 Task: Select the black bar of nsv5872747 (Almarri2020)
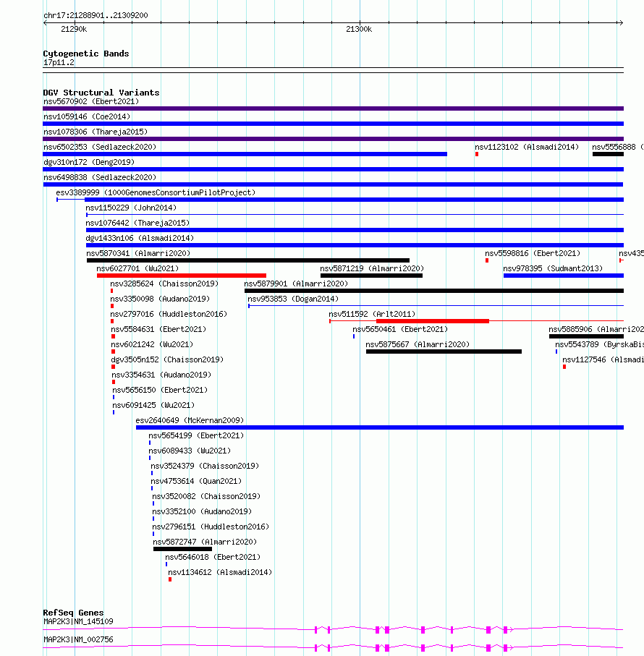[182, 549]
